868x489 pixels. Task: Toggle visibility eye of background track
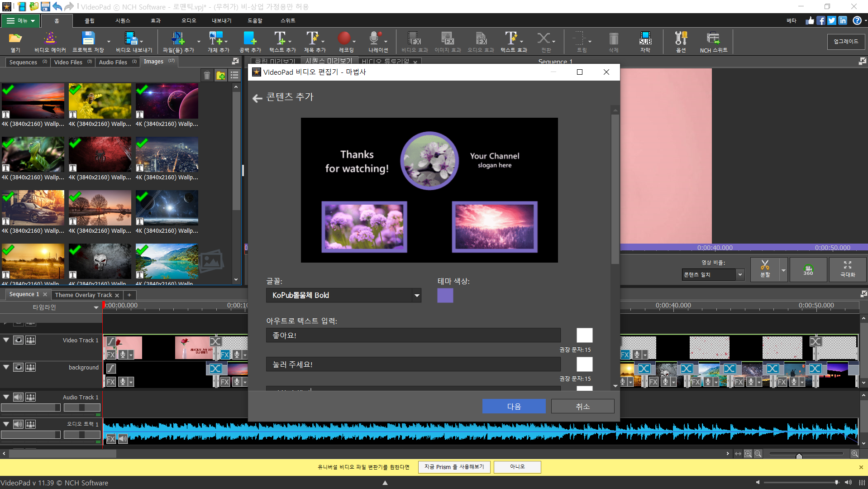18,367
